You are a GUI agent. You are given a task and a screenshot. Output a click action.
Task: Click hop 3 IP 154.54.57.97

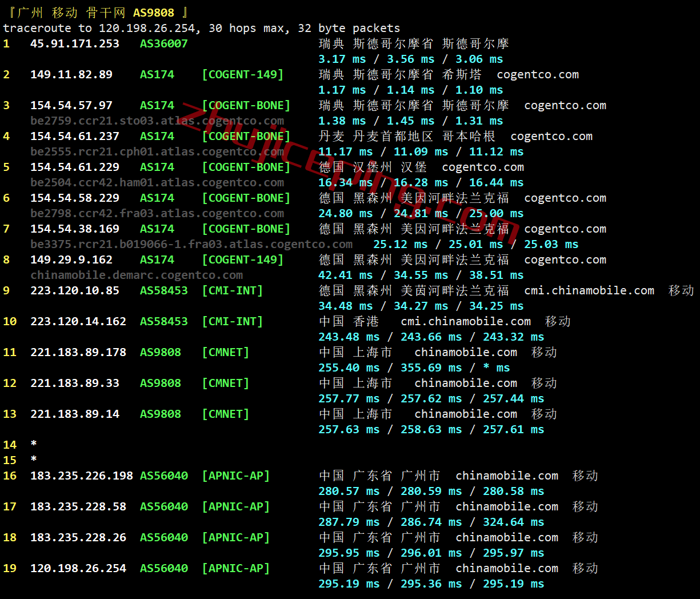tap(71, 105)
